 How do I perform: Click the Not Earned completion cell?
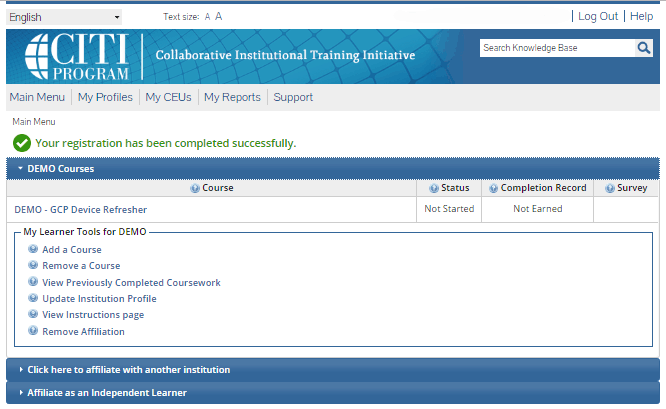(x=538, y=209)
